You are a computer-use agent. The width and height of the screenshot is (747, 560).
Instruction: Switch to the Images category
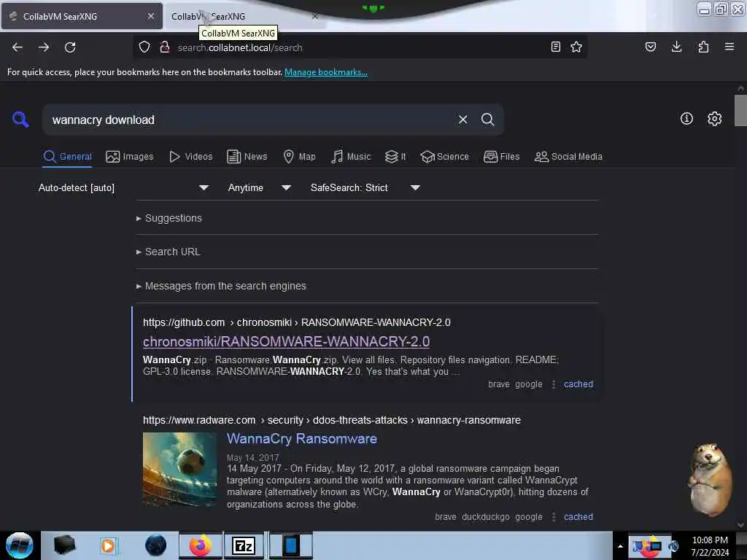(130, 157)
